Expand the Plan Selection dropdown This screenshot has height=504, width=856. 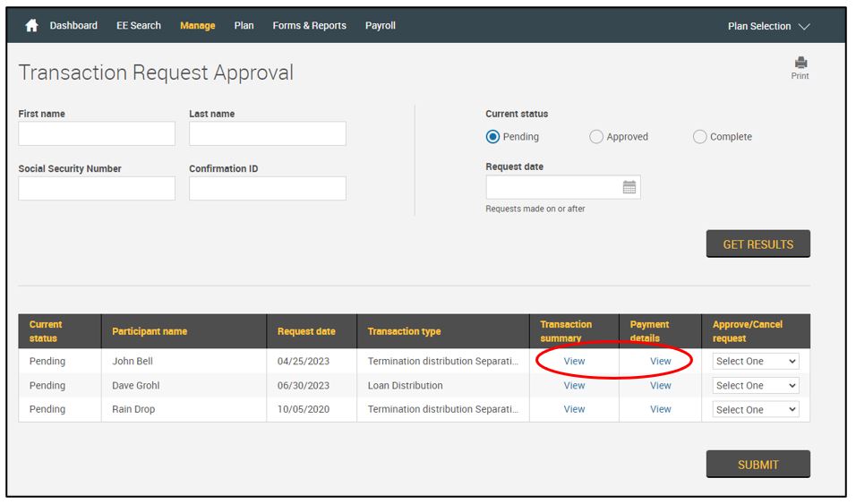768,26
